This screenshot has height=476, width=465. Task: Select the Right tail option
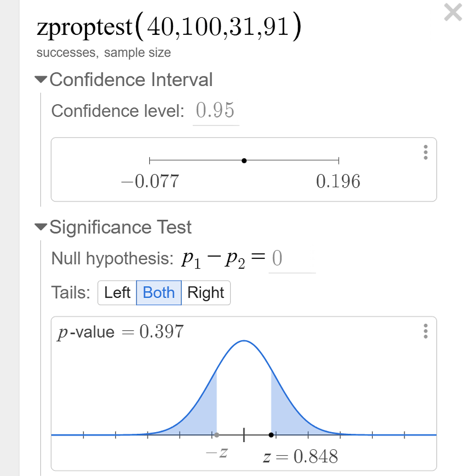[206, 293]
